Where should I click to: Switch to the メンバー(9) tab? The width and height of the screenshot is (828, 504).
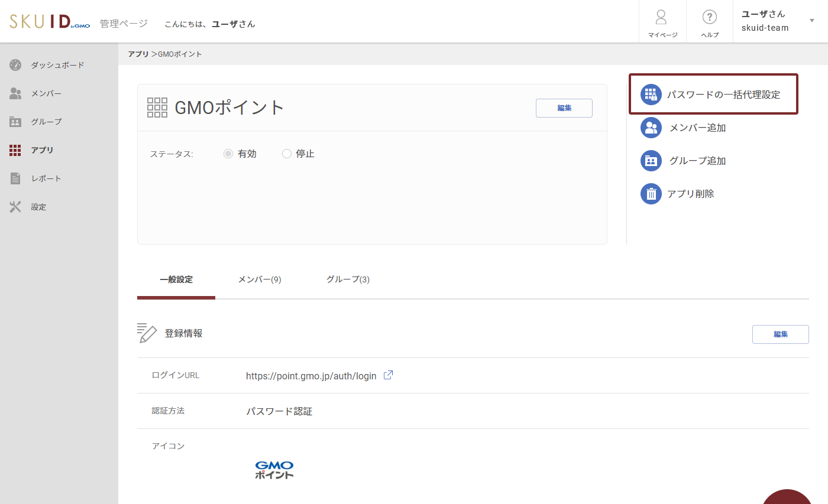click(x=259, y=279)
